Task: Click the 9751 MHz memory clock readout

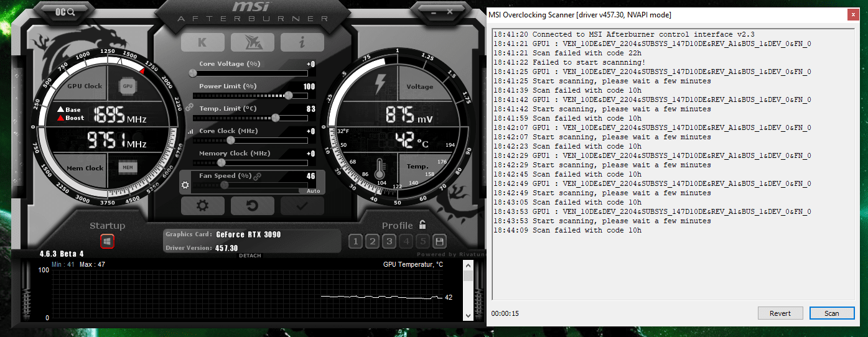Action: coord(116,140)
